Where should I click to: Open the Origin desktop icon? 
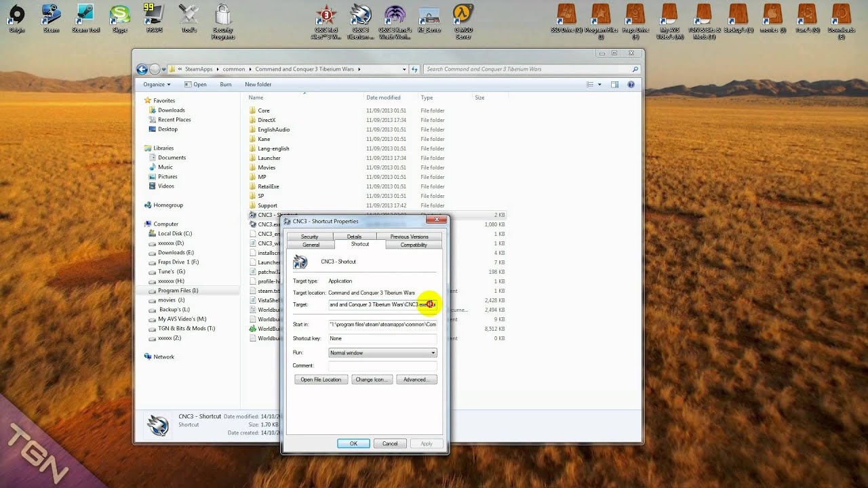coord(16,18)
